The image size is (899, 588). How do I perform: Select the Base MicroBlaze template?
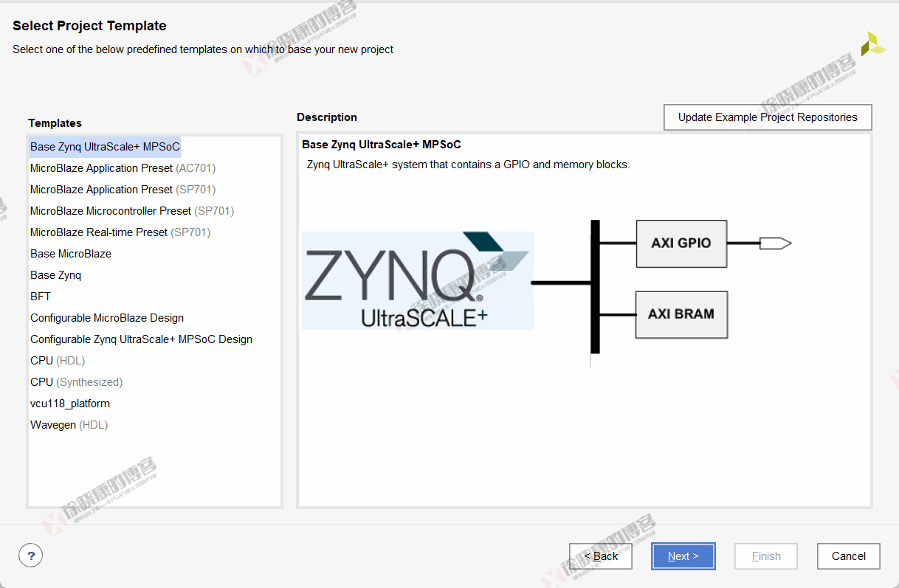pos(71,254)
